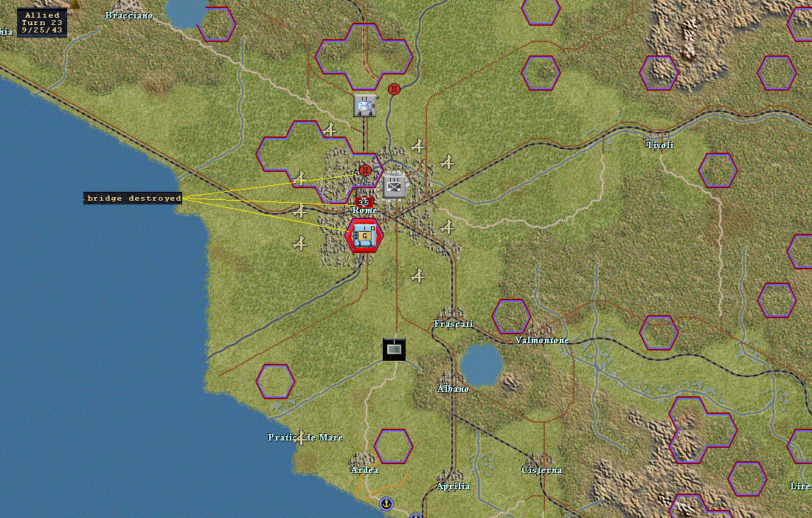Screen dimensions: 812x518
Task: Click the Ardea town label
Action: pyautogui.click(x=364, y=470)
